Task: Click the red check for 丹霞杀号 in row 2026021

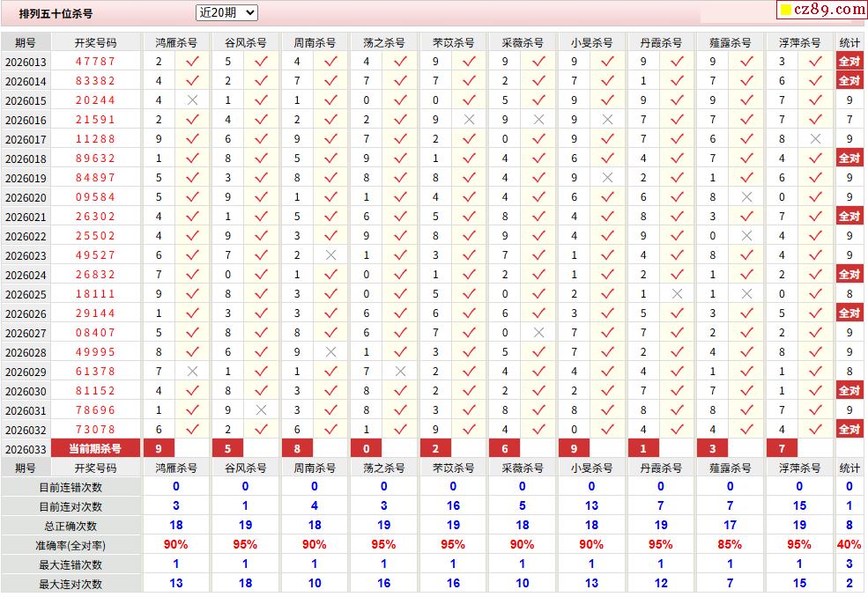Action: click(x=677, y=217)
